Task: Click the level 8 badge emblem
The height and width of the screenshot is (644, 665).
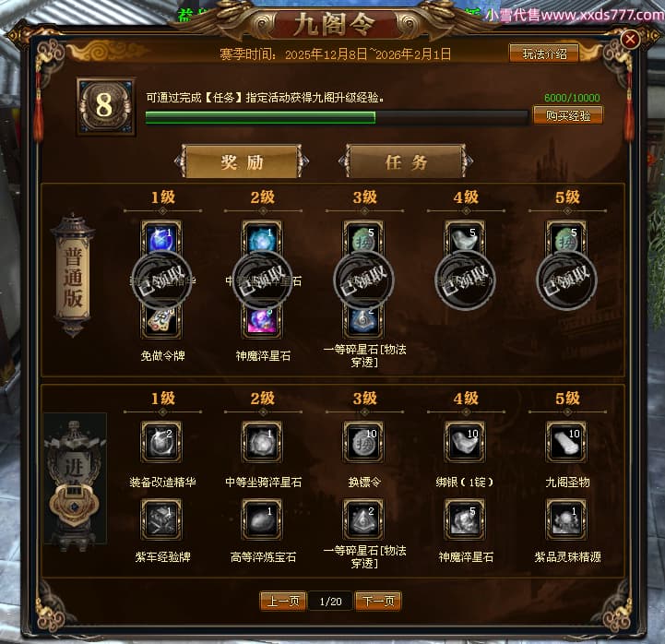Action: tap(105, 106)
